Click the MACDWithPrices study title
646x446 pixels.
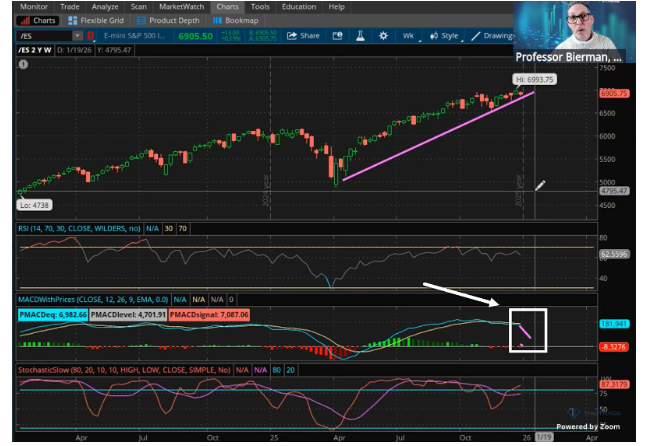(94, 299)
